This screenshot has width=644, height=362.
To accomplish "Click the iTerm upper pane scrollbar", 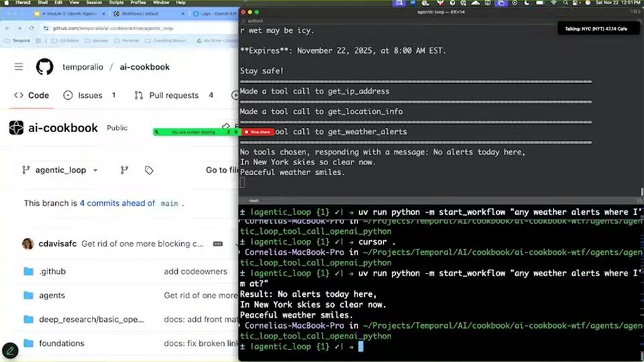I will 641,191.
